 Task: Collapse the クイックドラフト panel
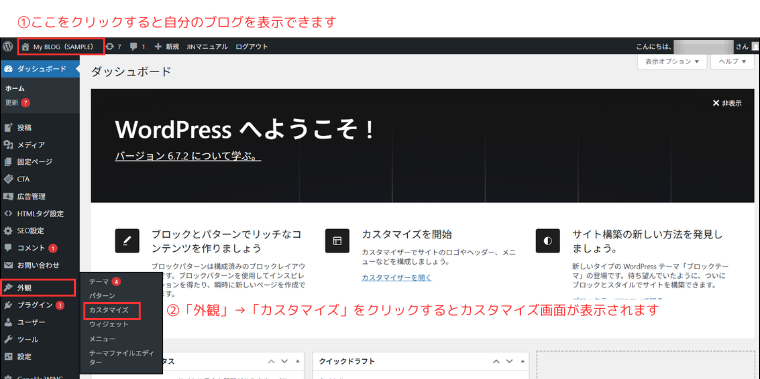point(521,362)
